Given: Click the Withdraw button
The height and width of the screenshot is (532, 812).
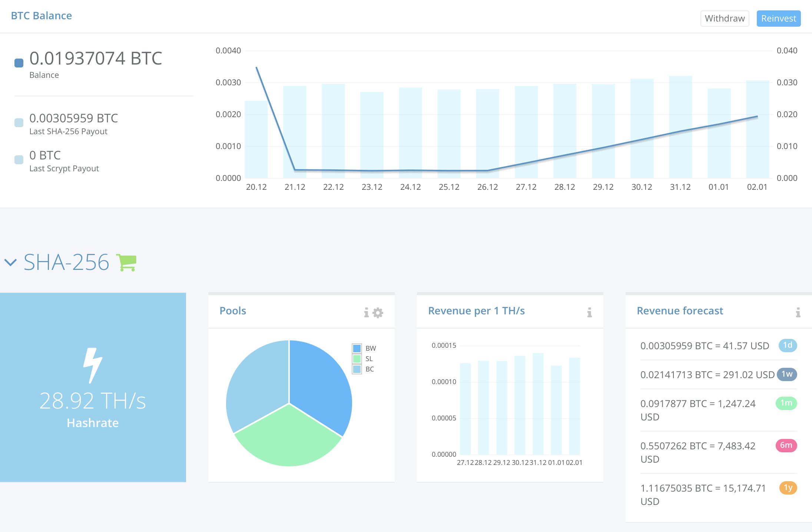Looking at the screenshot, I should (x=725, y=19).
